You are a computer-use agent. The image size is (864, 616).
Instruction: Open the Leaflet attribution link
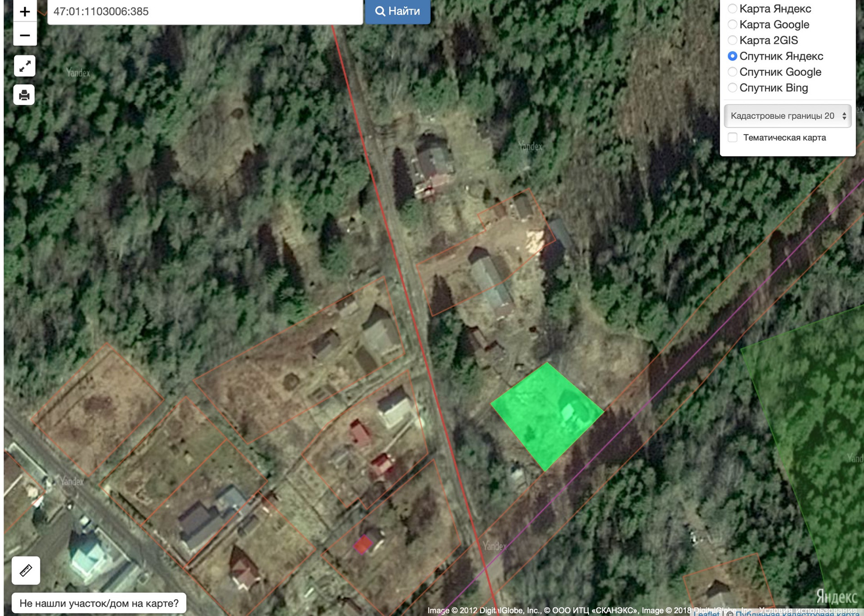706,613
